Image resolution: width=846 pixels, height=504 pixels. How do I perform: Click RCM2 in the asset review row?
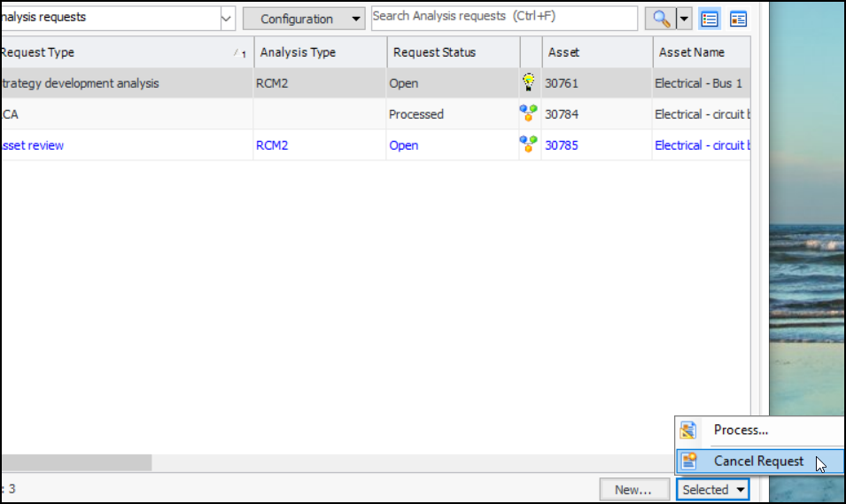coord(272,145)
